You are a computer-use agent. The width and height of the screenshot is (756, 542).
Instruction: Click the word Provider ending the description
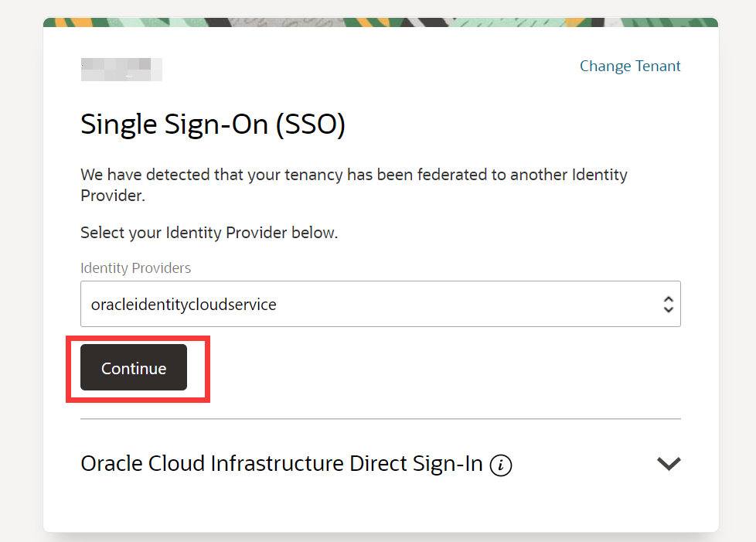pyautogui.click(x=112, y=196)
